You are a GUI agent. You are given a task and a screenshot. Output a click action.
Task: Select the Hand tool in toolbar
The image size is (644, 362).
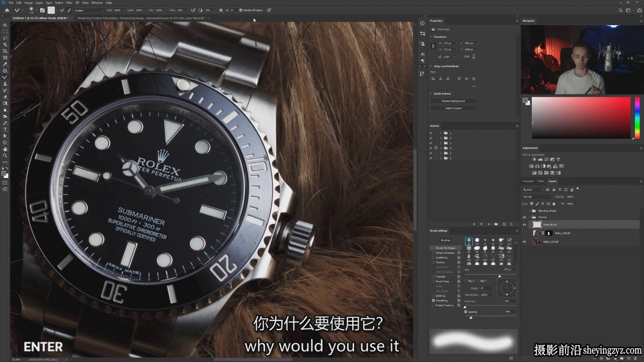point(5,149)
